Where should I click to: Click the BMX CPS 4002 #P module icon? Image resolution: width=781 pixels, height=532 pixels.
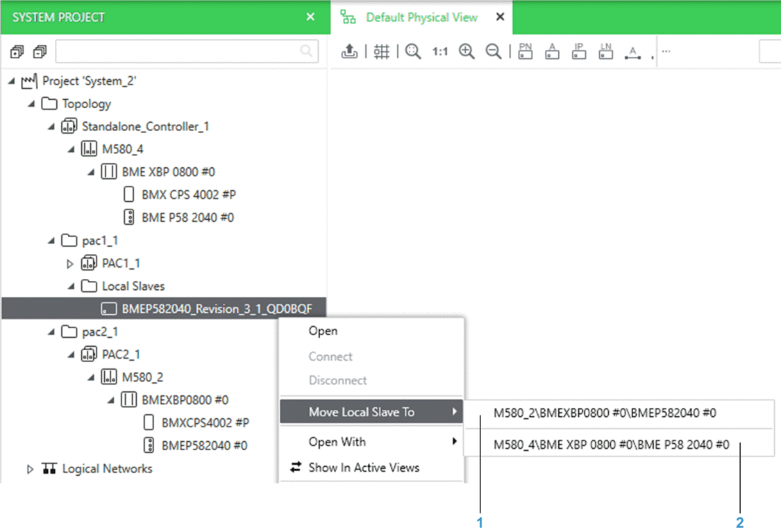[128, 194]
